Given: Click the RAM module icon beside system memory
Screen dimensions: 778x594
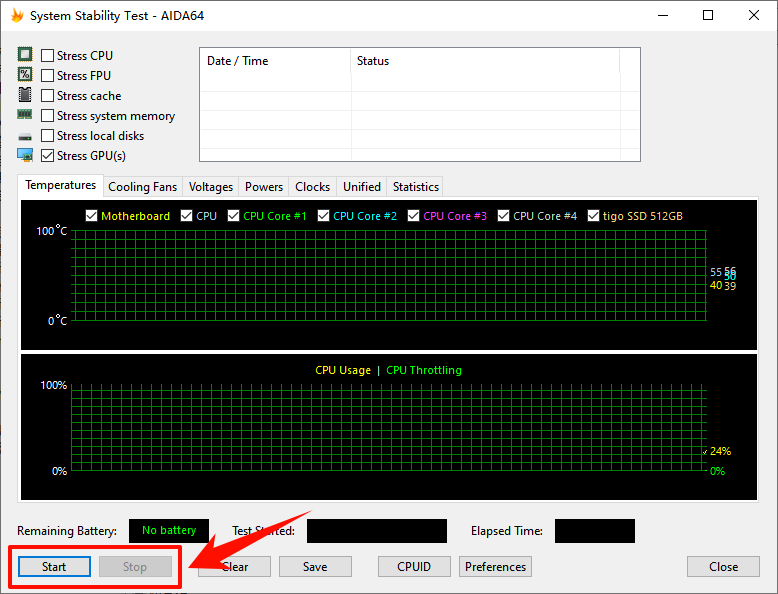Looking at the screenshot, I should 25,115.
